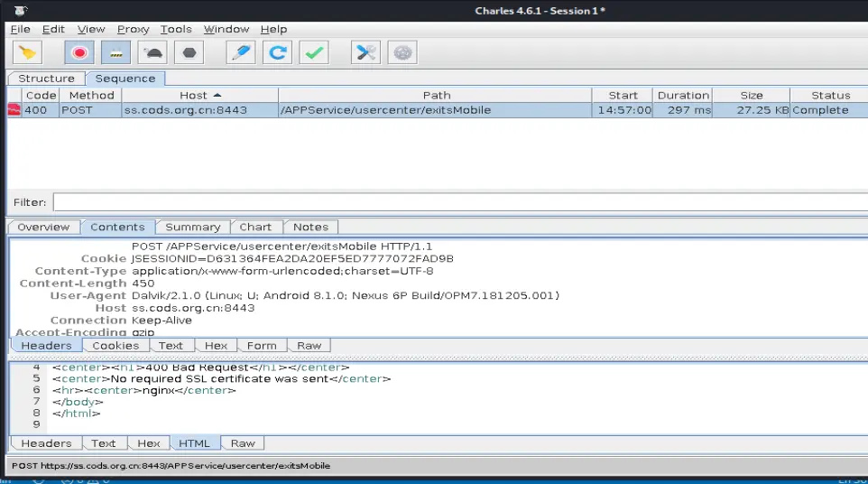Select the ss.cods.org.cn:8443 host cell
This screenshot has width=868, height=484.
(x=199, y=109)
